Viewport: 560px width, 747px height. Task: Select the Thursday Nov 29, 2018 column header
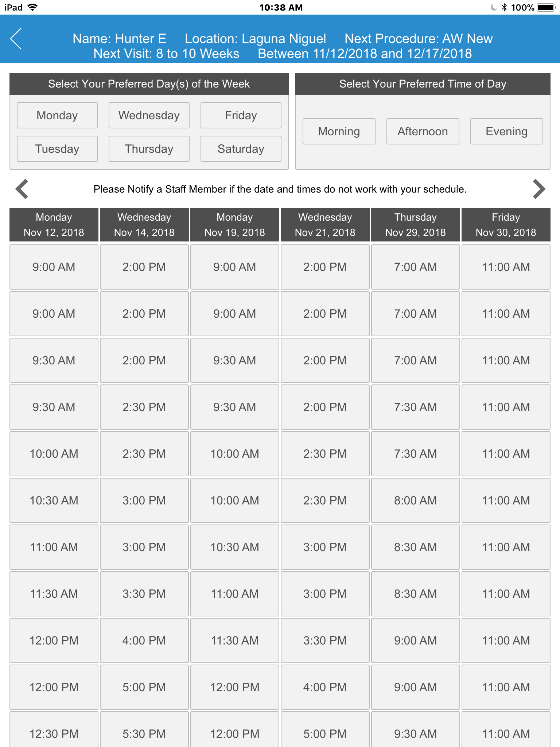(415, 225)
